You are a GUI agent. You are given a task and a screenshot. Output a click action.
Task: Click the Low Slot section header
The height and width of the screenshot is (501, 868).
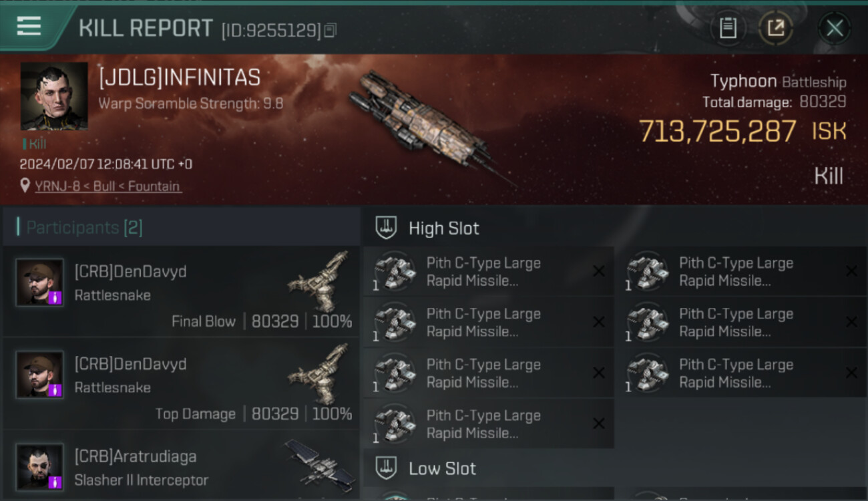(442, 468)
